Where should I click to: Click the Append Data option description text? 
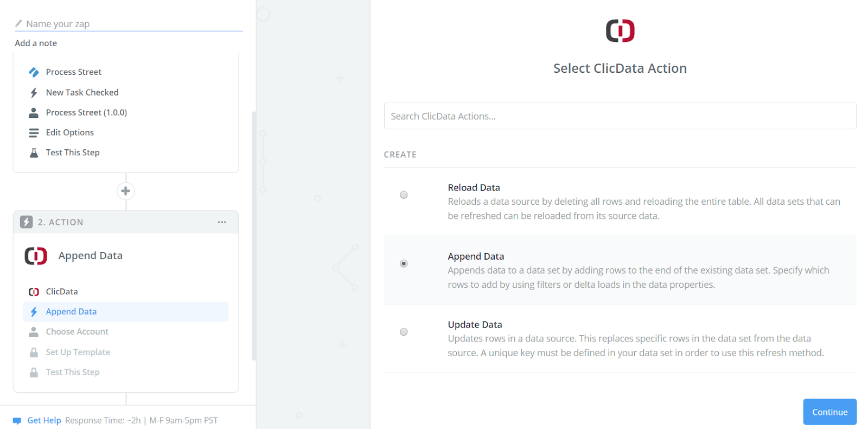pos(639,277)
